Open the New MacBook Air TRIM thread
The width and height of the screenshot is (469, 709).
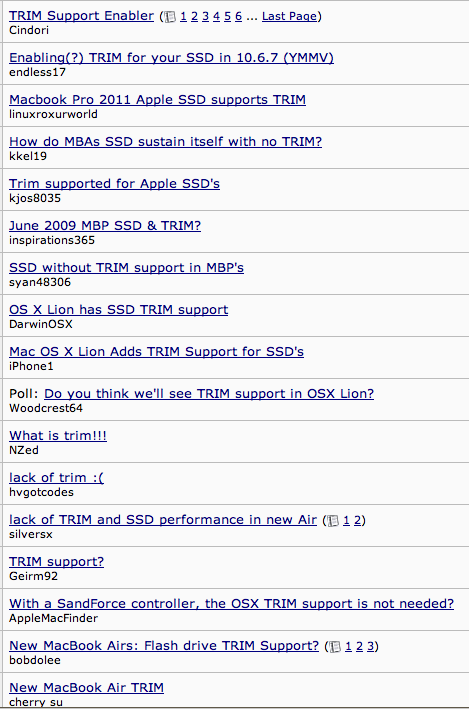point(86,688)
